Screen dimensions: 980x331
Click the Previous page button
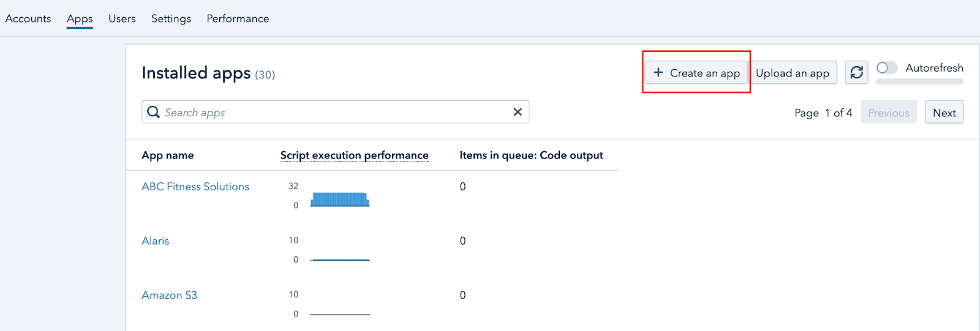click(888, 113)
